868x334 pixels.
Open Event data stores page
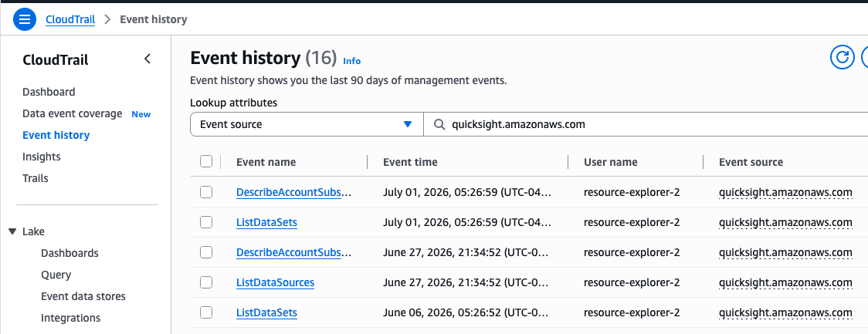pyautogui.click(x=83, y=296)
